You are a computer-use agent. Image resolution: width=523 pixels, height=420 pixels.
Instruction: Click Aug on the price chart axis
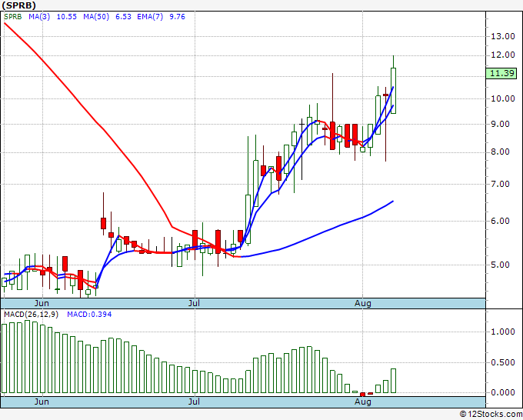coord(363,303)
